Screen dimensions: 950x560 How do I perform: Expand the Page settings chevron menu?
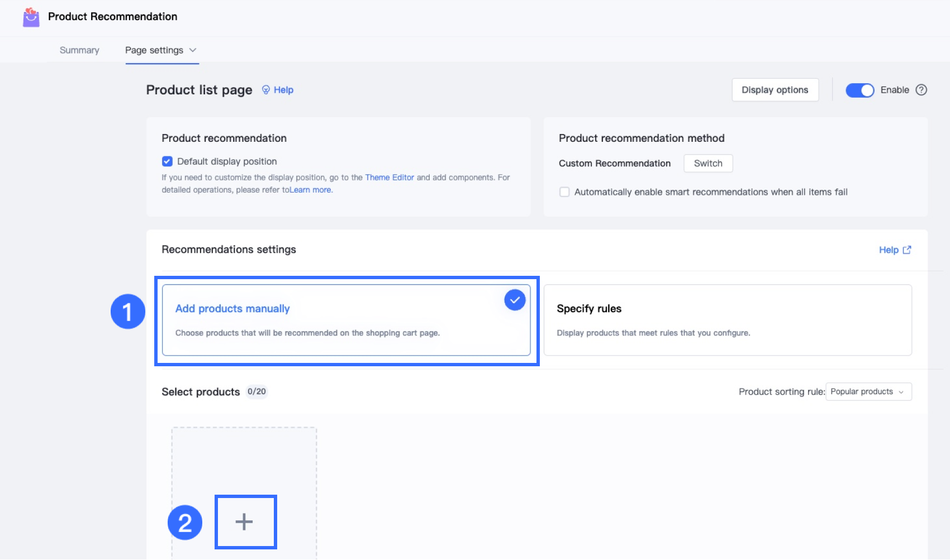pyautogui.click(x=193, y=50)
